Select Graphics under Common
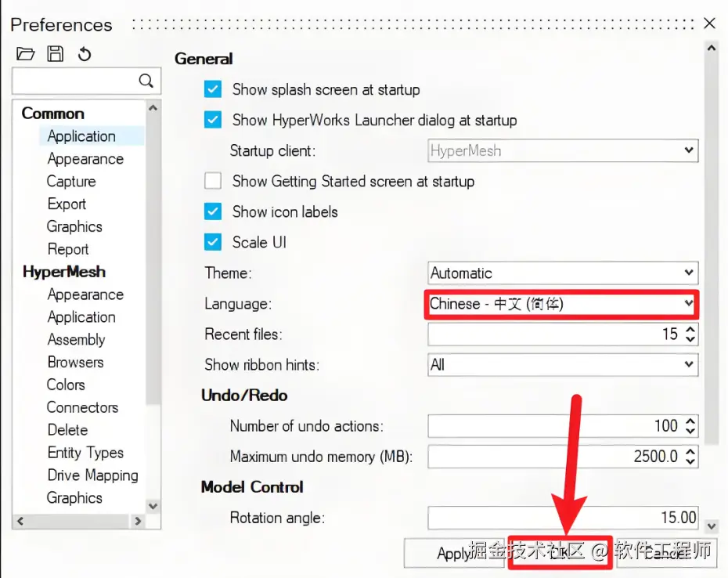Image resolution: width=728 pixels, height=578 pixels. [74, 226]
